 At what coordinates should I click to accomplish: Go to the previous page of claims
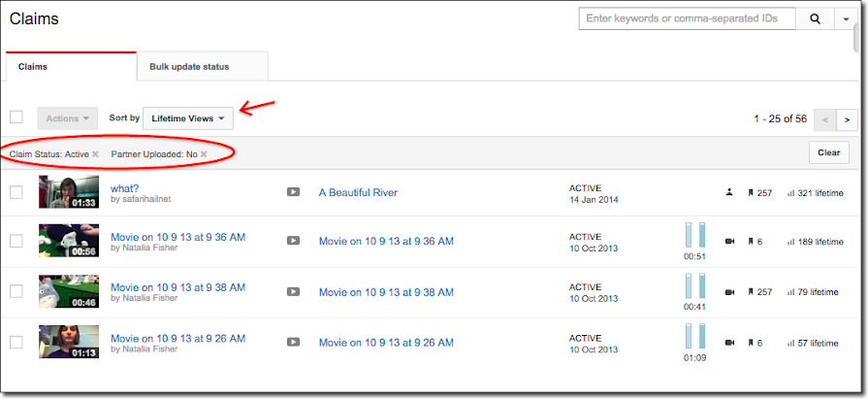(x=825, y=119)
